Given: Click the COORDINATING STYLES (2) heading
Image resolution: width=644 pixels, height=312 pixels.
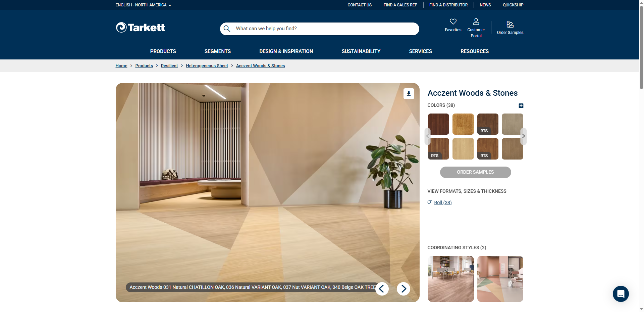Looking at the screenshot, I should tap(457, 248).
